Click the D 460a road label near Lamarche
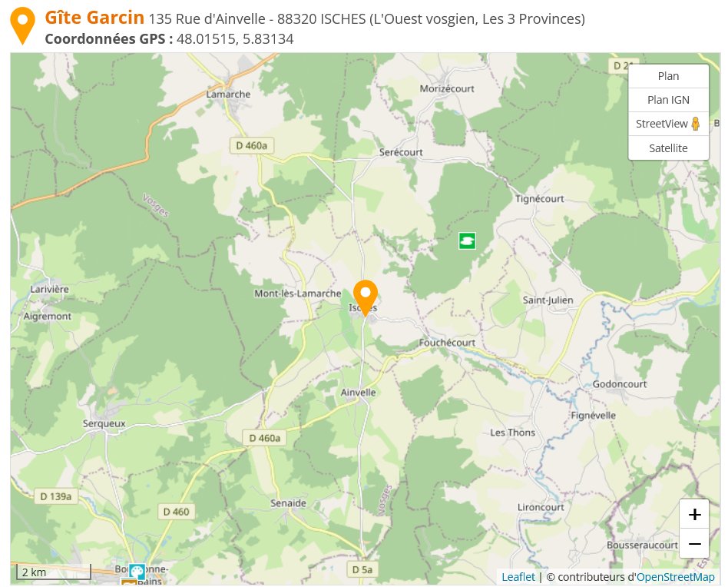 point(252,145)
